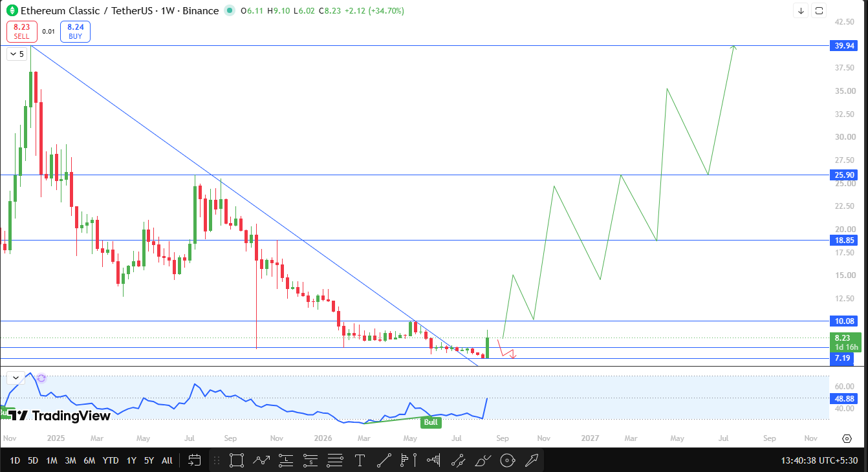Click the Ethereum Classic coin logo

[12, 10]
